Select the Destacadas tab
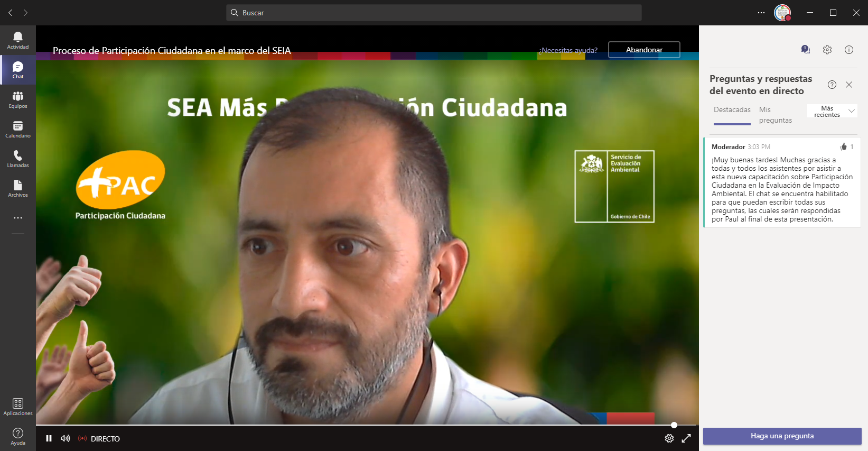868x451 pixels. click(732, 110)
